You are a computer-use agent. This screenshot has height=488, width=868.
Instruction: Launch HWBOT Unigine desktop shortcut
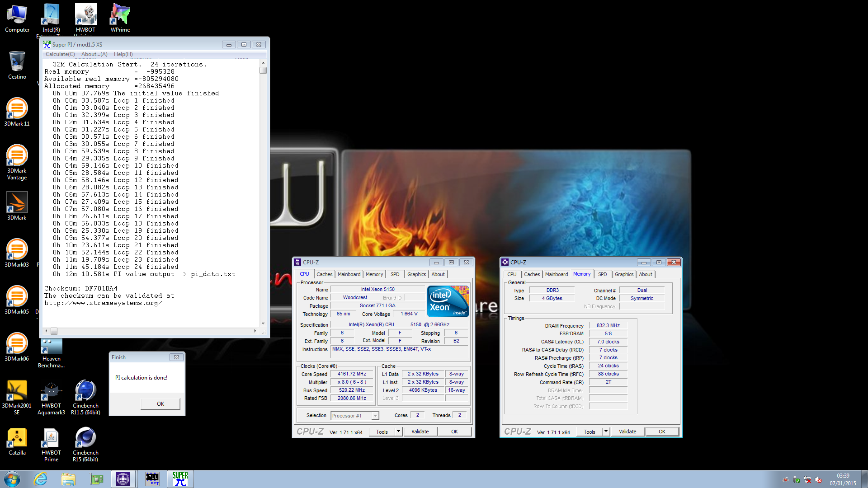85,19
